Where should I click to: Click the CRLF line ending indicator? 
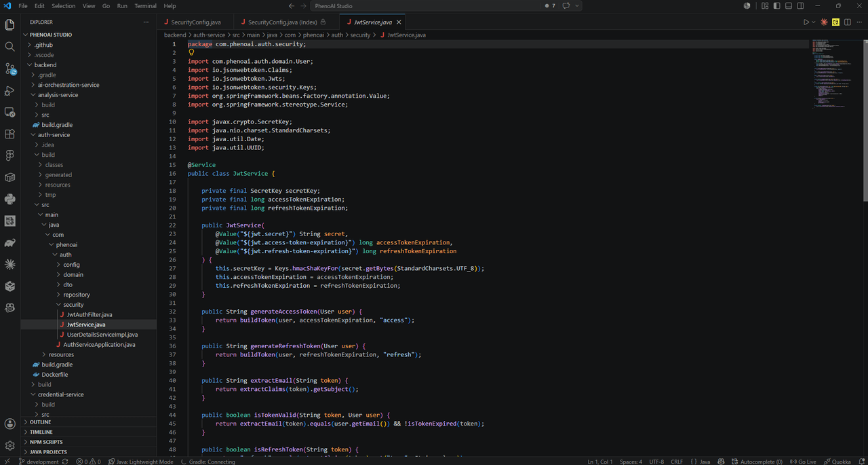click(x=677, y=462)
